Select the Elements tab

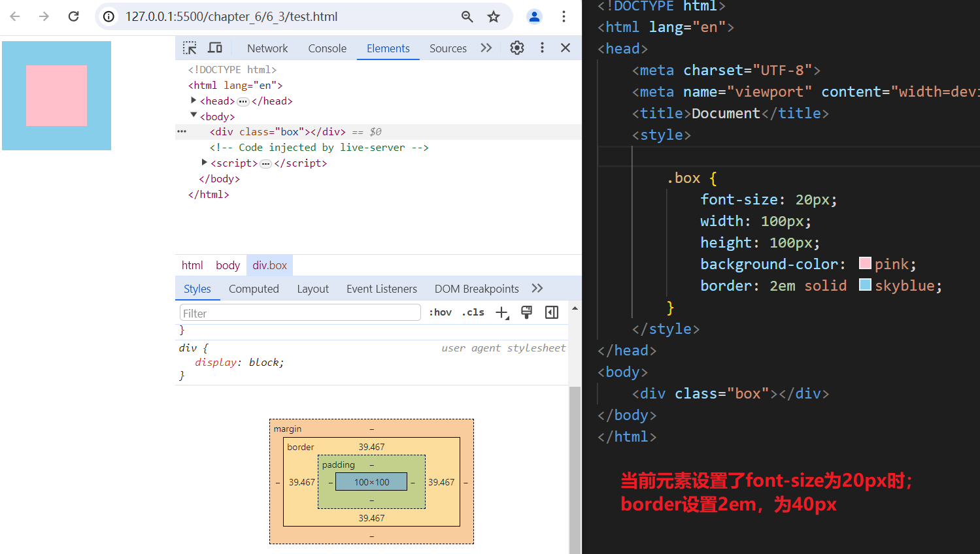click(x=388, y=48)
